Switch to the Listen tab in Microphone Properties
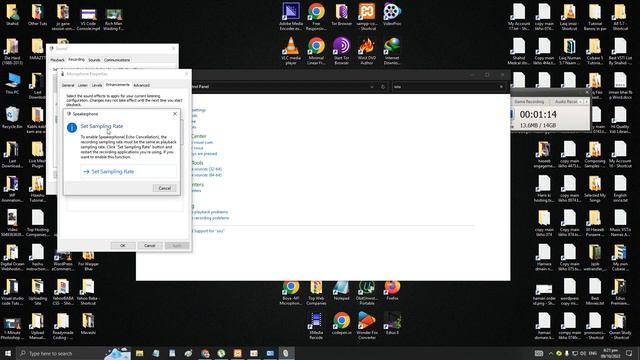This screenshot has height=360, width=640. (x=83, y=85)
